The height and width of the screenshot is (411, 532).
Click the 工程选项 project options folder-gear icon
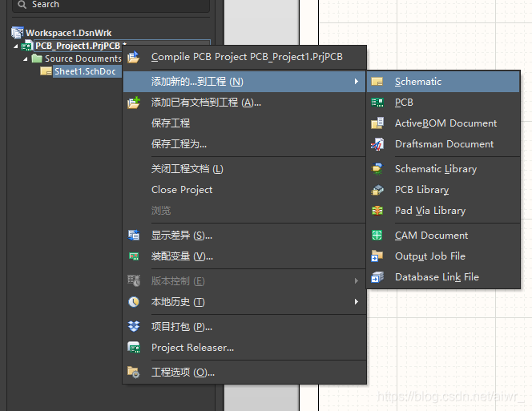[134, 373]
